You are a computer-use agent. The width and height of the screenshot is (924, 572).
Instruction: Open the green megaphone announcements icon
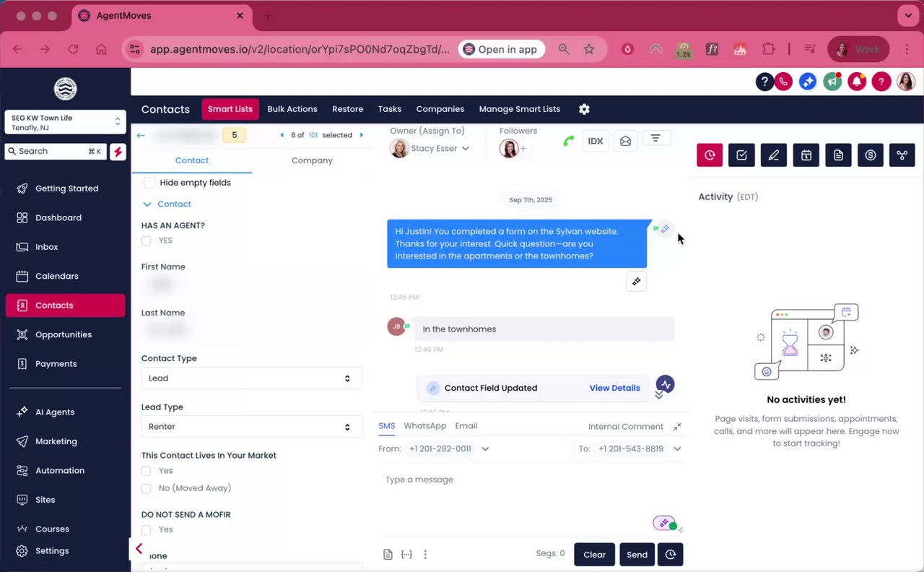832,82
